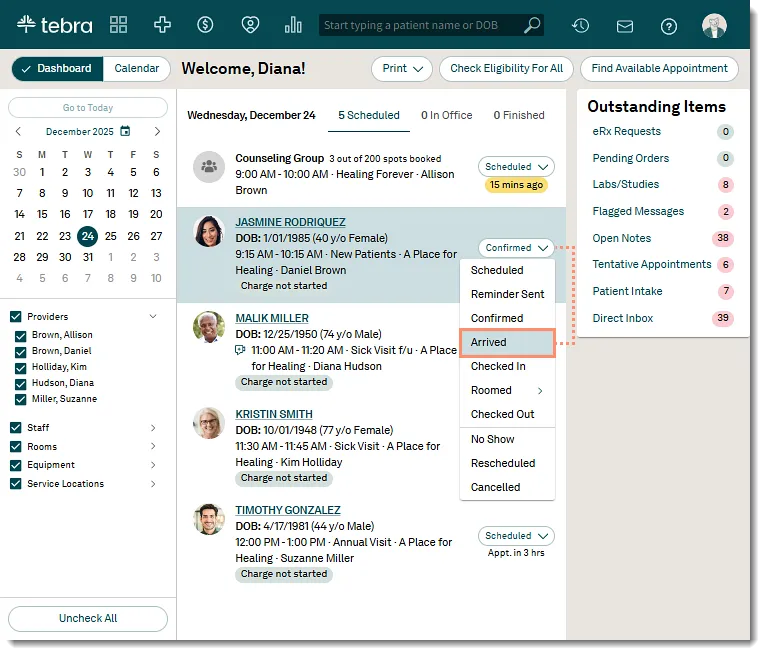Expand the Print dropdown
This screenshot has height=655, width=765.
point(402,69)
